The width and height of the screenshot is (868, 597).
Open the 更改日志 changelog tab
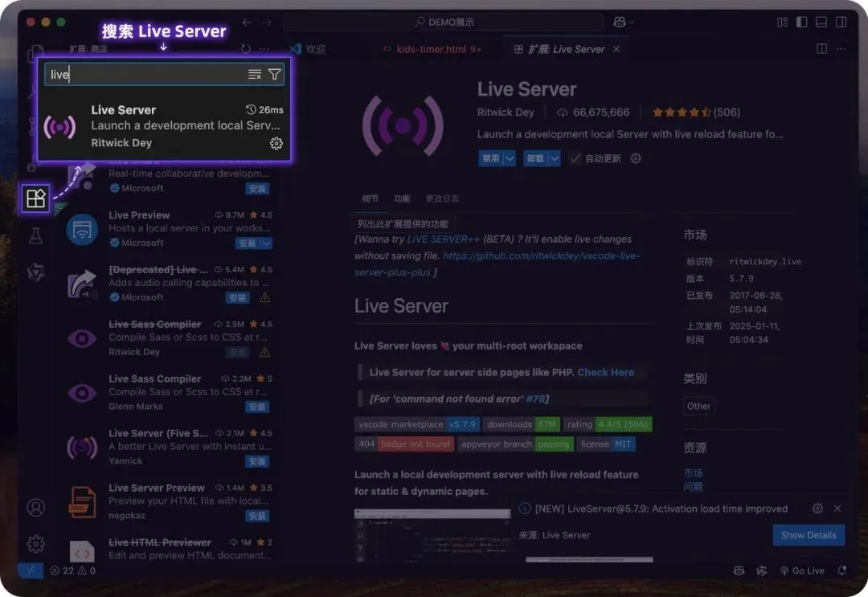[442, 198]
